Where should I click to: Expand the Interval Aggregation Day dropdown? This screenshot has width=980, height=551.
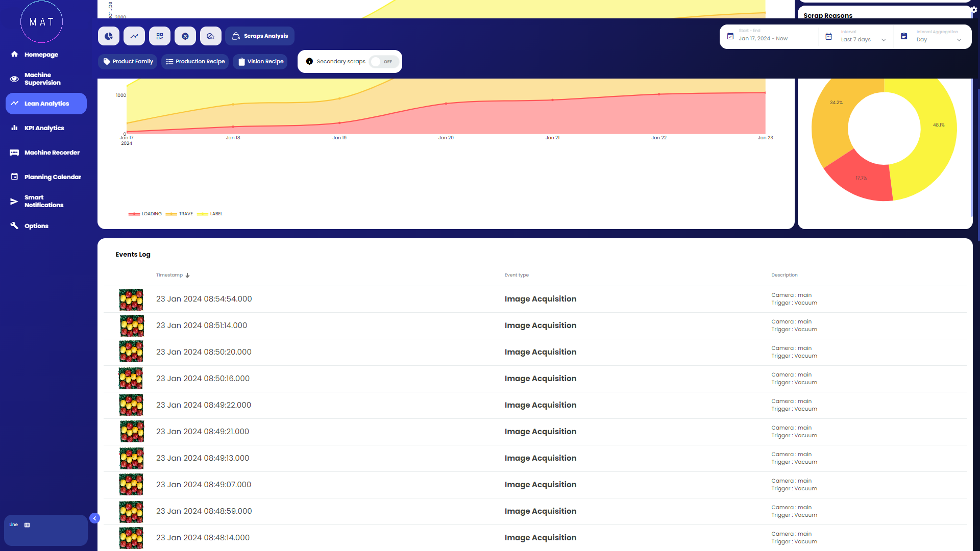(938, 39)
